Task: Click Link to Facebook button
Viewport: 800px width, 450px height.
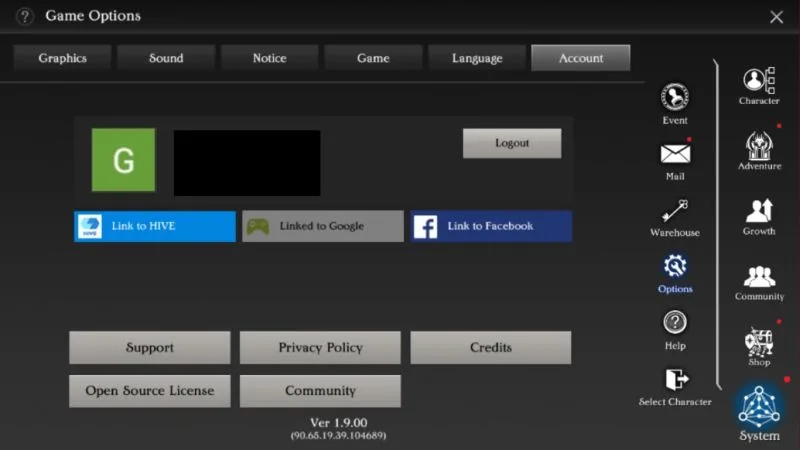Action: (490, 226)
